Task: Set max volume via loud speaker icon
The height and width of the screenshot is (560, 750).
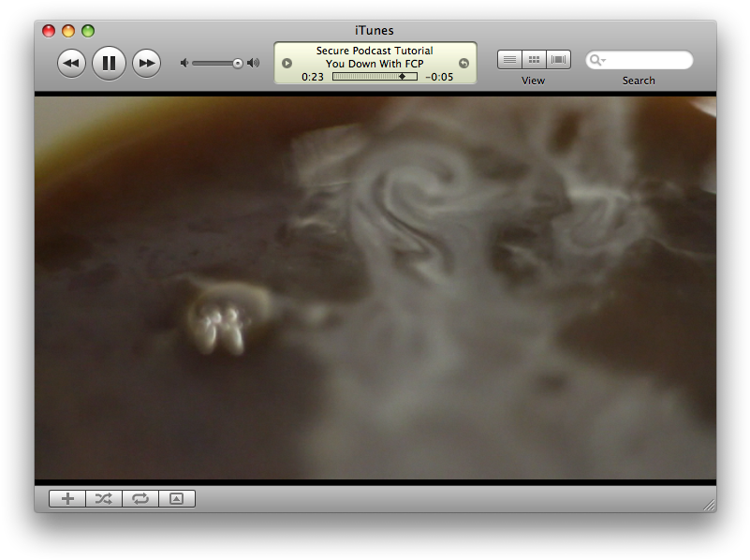Action: pos(253,63)
